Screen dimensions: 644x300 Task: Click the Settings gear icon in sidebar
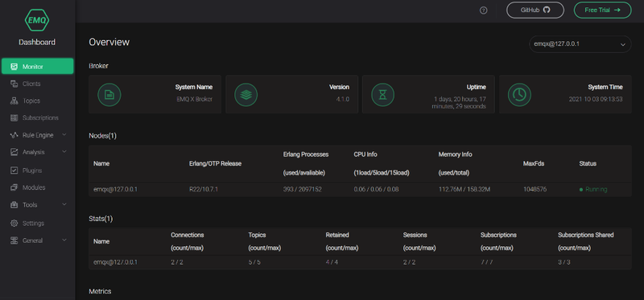pyautogui.click(x=14, y=224)
